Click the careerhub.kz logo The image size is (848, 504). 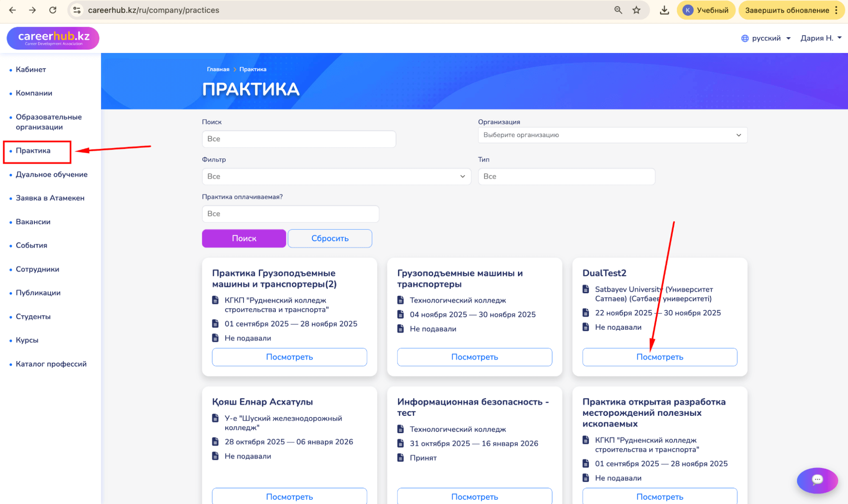coord(53,38)
